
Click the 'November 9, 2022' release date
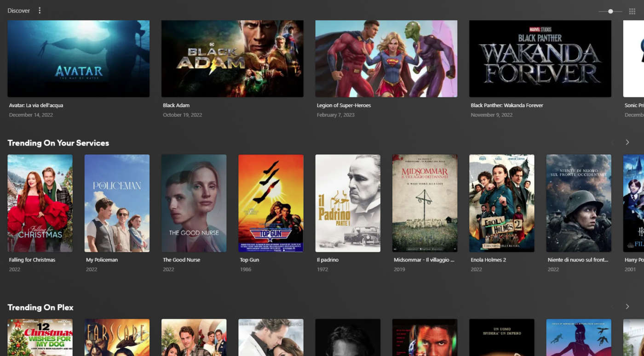pyautogui.click(x=491, y=115)
